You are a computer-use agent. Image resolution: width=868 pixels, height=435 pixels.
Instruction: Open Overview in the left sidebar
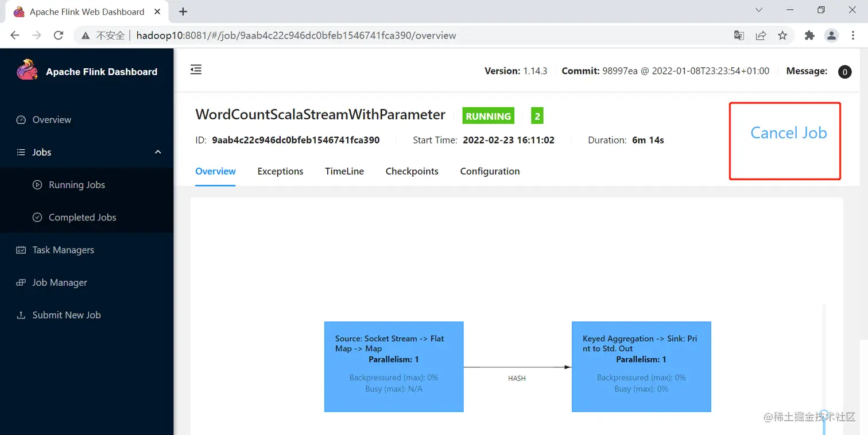click(52, 120)
